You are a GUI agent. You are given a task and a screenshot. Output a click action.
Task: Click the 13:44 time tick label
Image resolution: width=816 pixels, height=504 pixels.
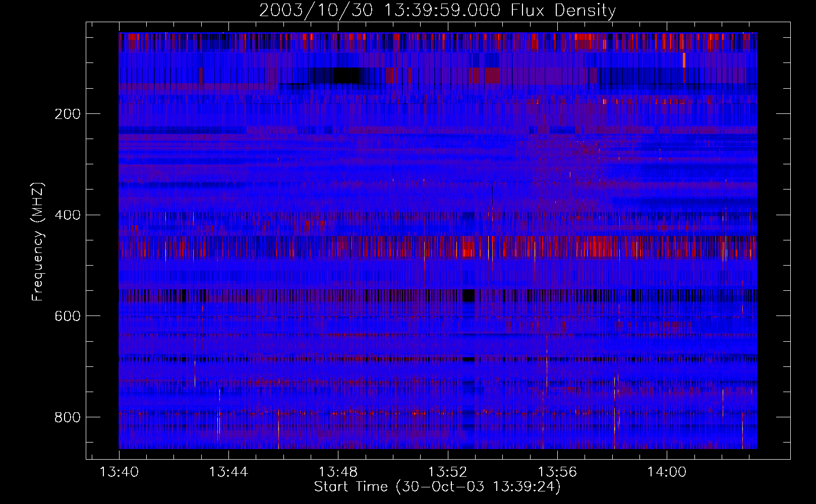point(228,472)
